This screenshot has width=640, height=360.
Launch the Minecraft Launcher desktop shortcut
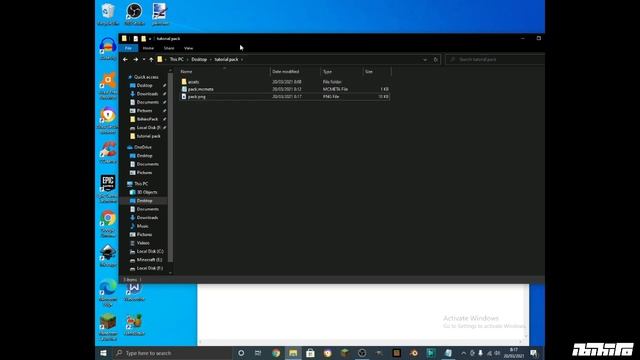tap(108, 327)
